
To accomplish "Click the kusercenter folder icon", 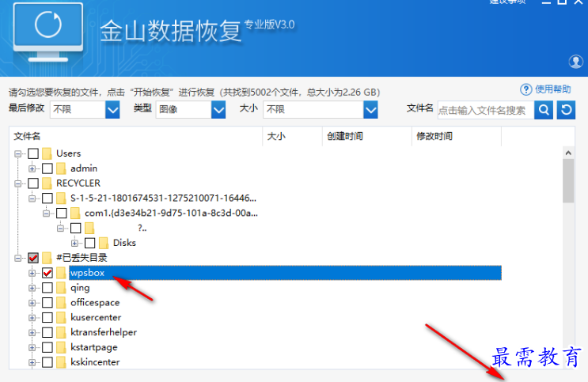I will coord(61,317).
